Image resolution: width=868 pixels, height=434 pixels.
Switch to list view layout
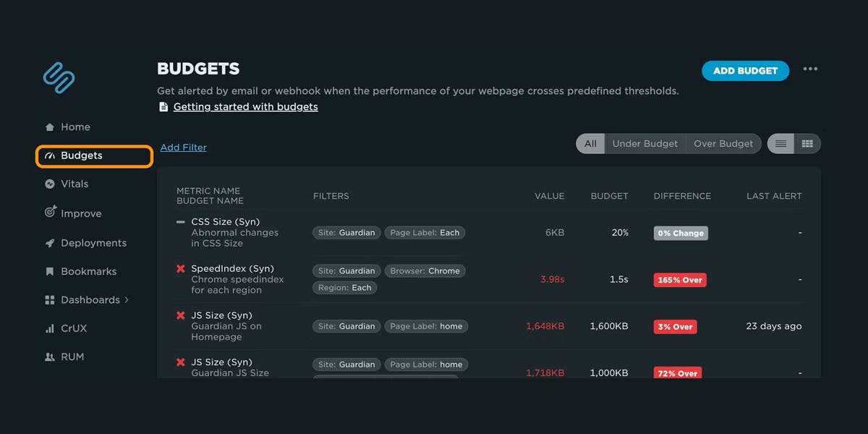coord(780,144)
